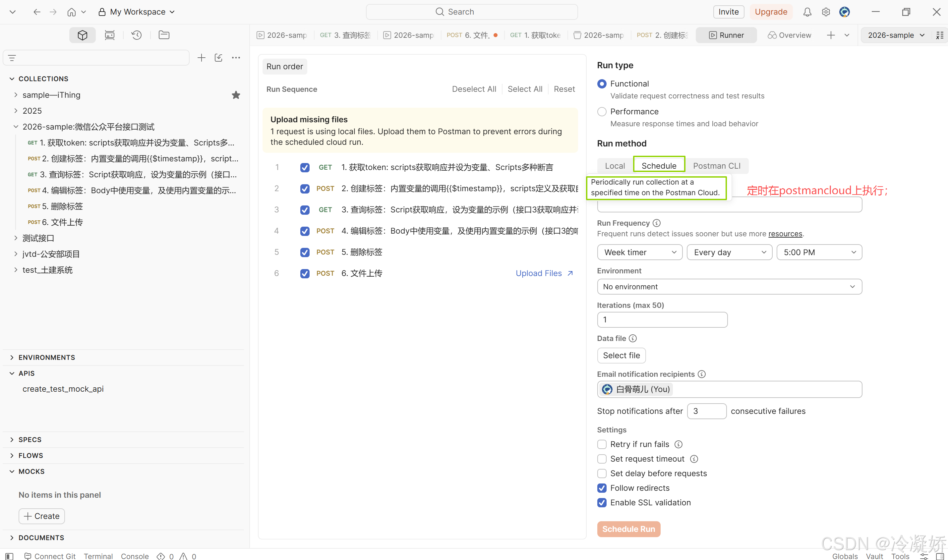This screenshot has width=948, height=560.
Task: Select the Performance run type
Action: click(x=602, y=112)
